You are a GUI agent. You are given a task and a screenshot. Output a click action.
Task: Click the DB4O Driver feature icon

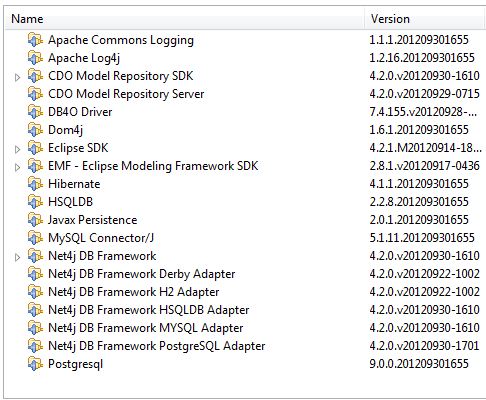click(35, 112)
